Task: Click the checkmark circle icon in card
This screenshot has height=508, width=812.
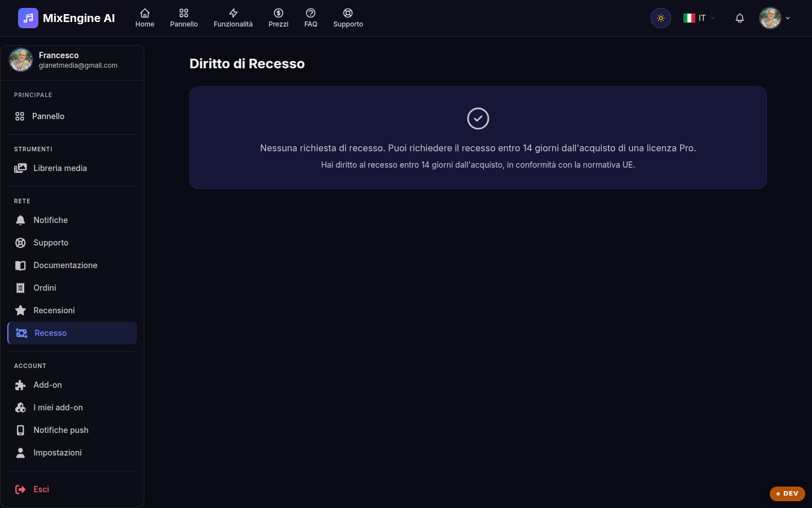Action: click(478, 119)
